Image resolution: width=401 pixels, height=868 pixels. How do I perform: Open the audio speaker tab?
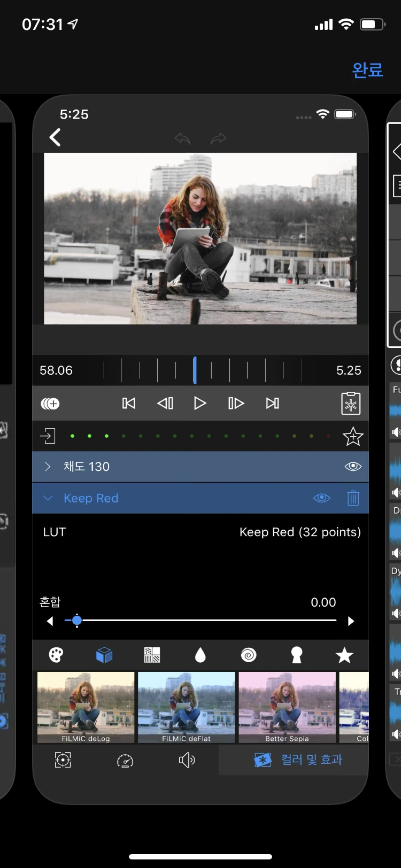coord(187,759)
